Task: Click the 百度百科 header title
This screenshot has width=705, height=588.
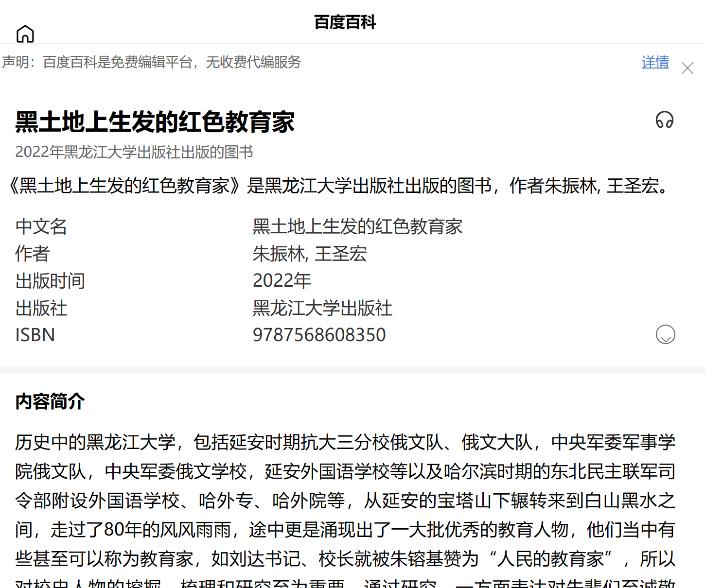Action: (x=345, y=22)
